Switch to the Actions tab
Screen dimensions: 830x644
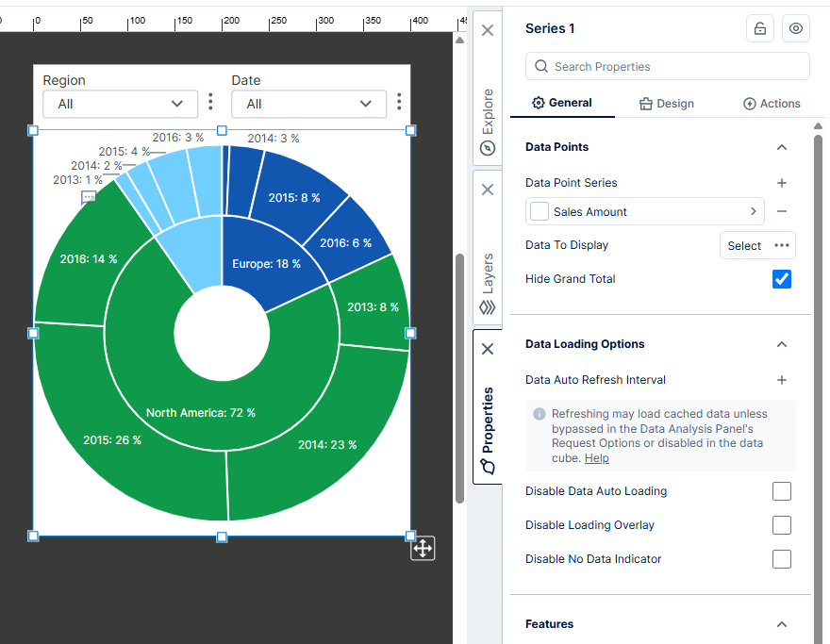tap(772, 104)
